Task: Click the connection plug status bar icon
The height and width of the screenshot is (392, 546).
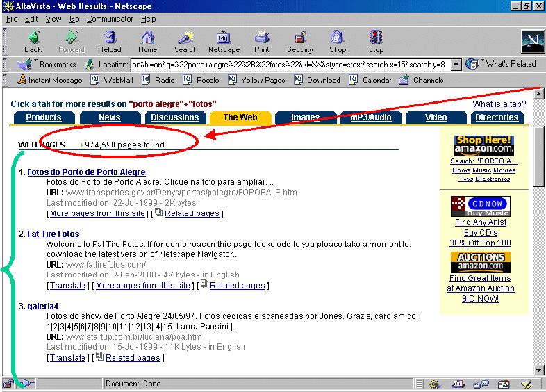Action: coord(27,384)
